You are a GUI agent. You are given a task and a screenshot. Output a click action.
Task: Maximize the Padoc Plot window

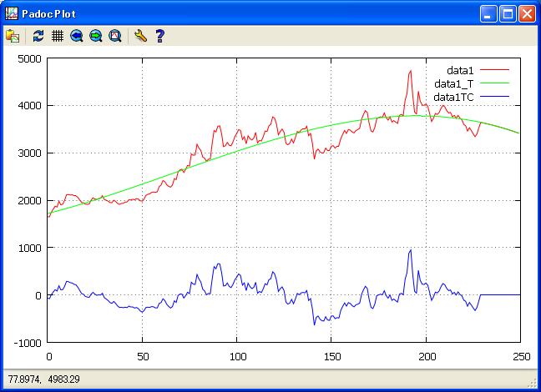508,13
